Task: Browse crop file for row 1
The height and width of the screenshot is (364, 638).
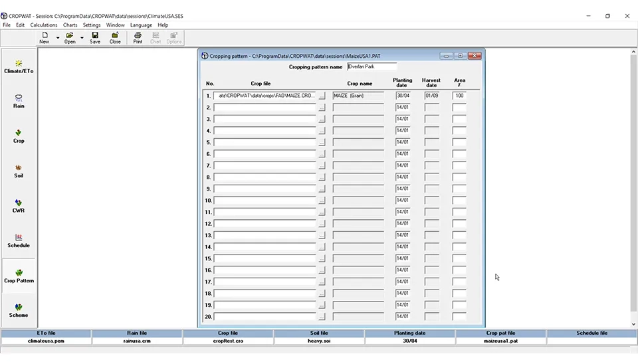Action: [x=322, y=96]
